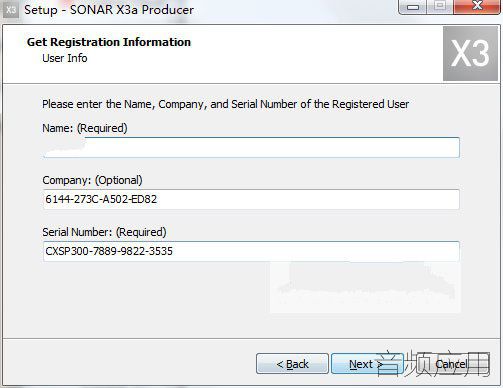The image size is (503, 388).
Task: Select the Company optional text field
Action: coord(251,199)
